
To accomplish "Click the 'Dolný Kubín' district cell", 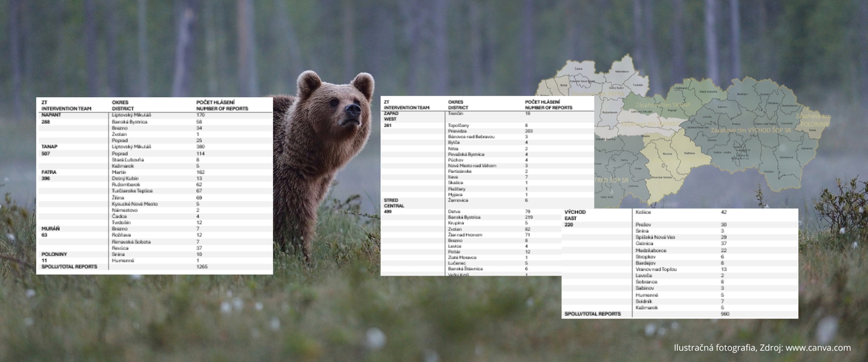I will pos(125,178).
